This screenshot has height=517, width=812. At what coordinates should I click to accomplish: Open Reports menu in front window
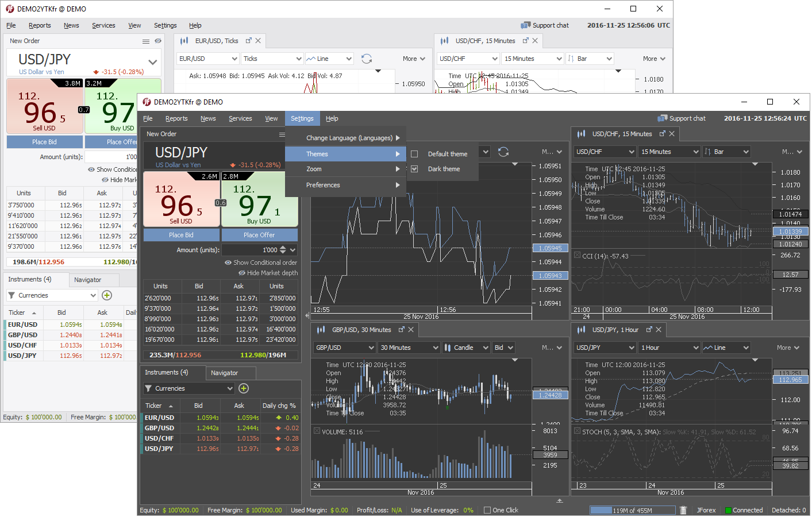(x=176, y=118)
